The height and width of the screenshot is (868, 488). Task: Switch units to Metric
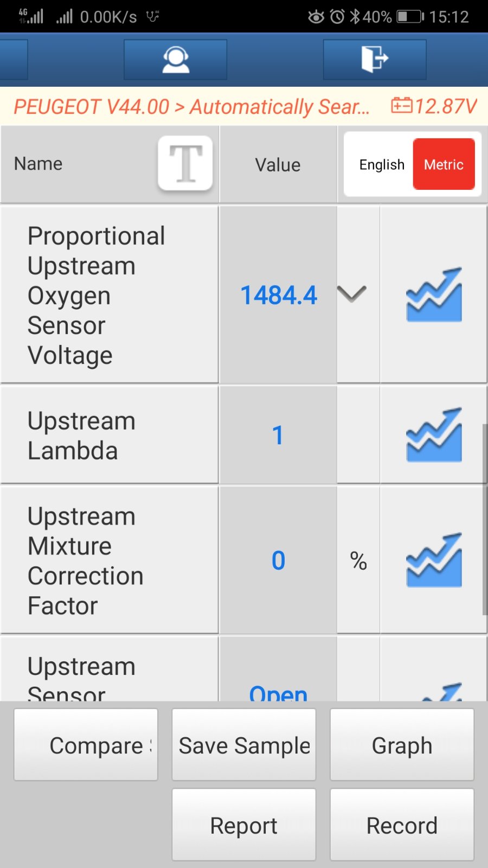point(444,164)
